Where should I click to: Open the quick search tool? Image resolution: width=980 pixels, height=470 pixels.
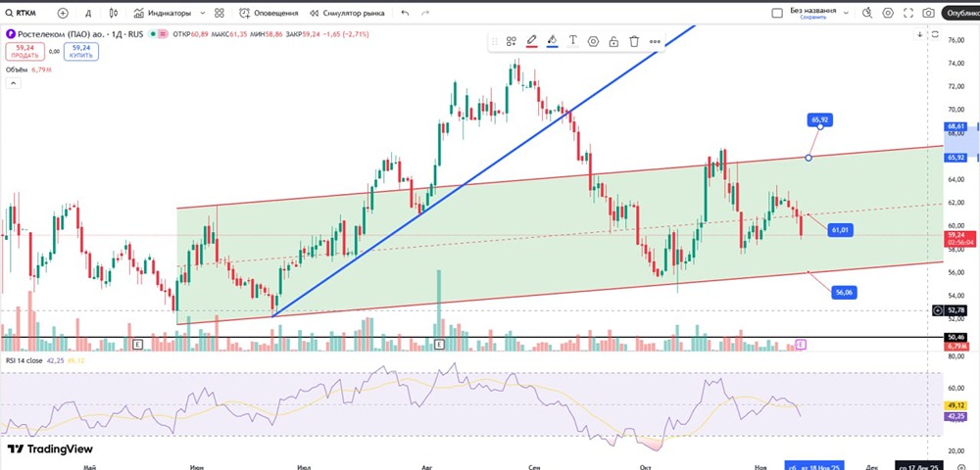(867, 13)
